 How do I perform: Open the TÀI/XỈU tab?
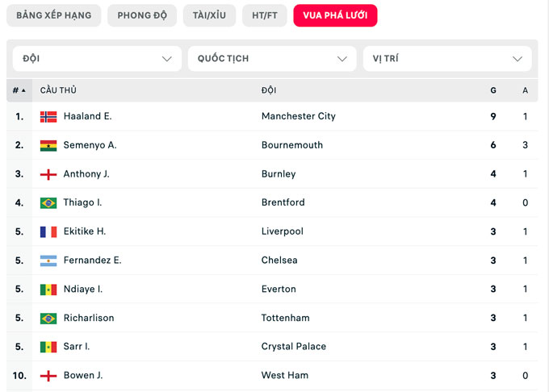pos(209,15)
